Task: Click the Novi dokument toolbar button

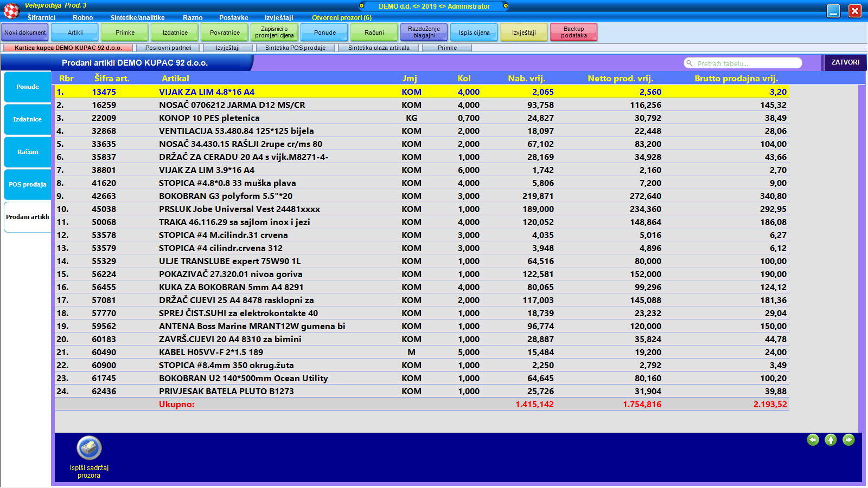Action: 25,33
